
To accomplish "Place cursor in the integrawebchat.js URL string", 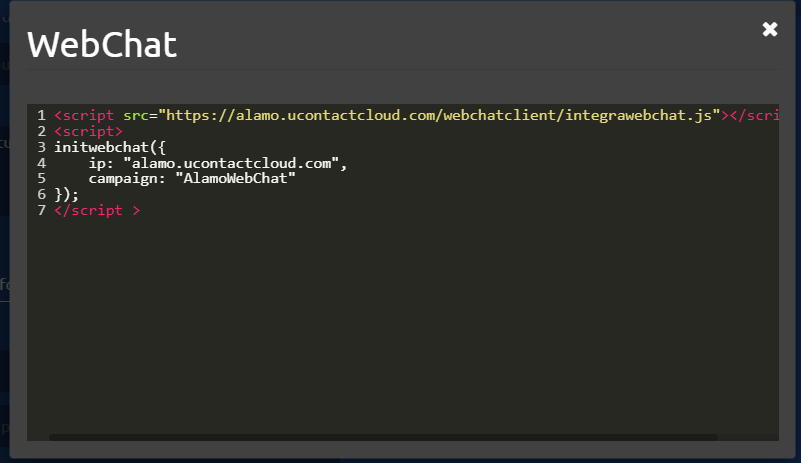I will pos(439,115).
